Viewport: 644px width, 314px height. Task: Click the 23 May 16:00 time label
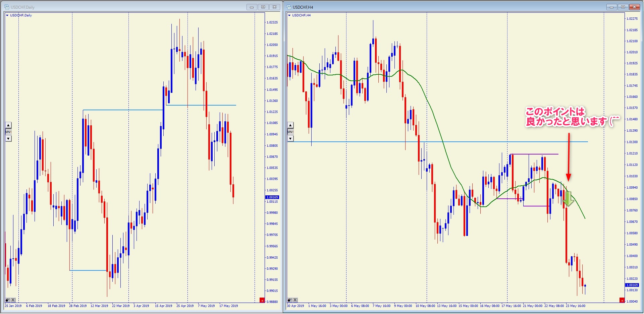576,306
